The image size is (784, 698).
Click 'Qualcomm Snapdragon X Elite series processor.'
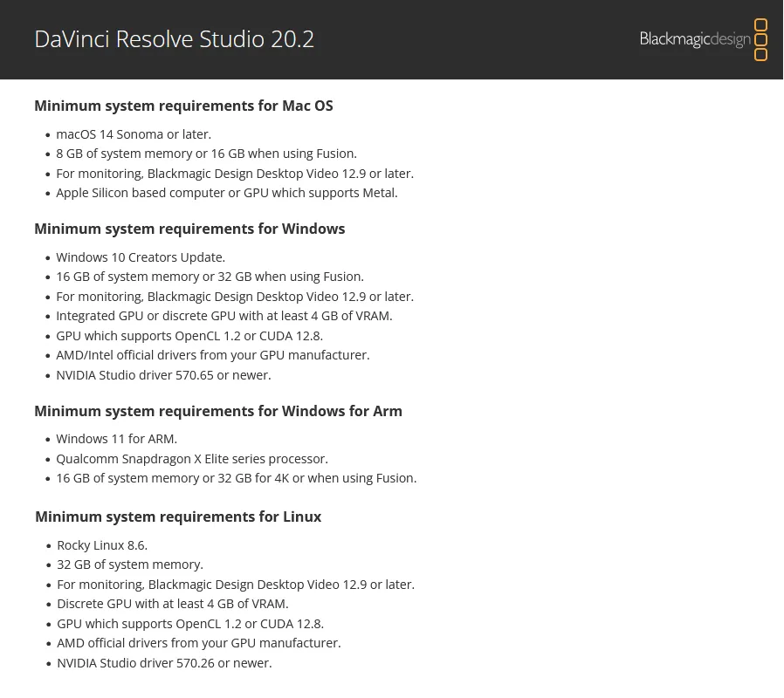pyautogui.click(x=192, y=459)
